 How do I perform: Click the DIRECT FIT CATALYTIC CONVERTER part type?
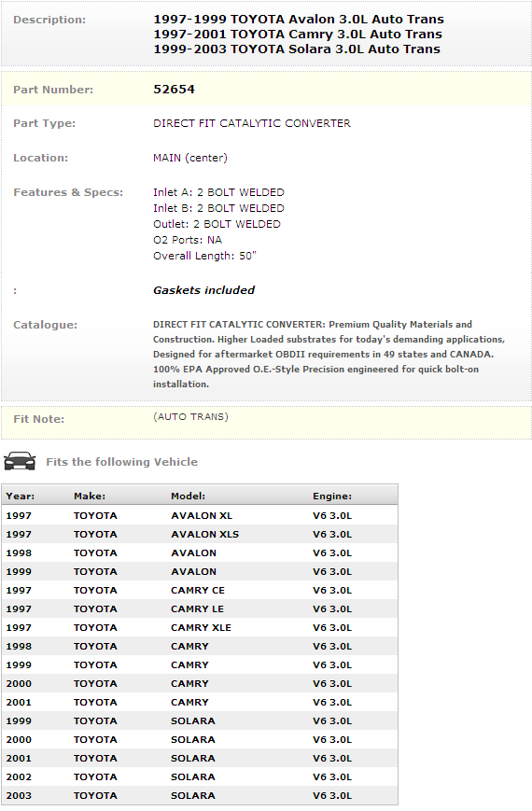coord(252,123)
